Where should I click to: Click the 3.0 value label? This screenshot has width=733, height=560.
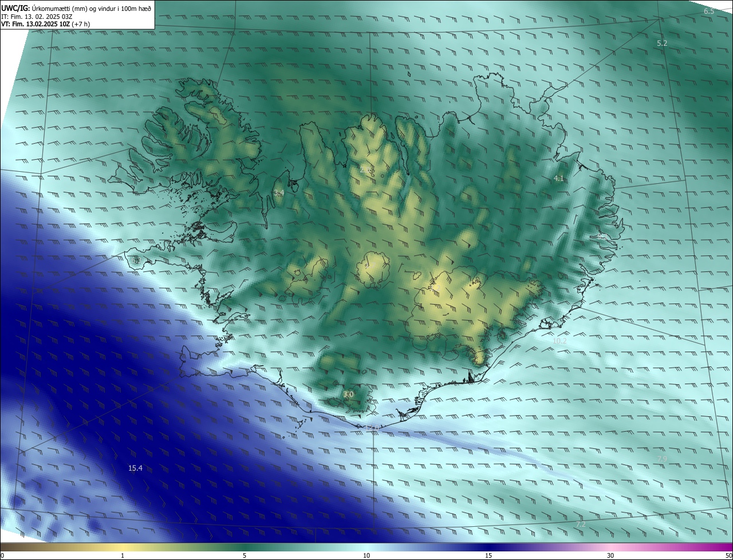(x=348, y=395)
